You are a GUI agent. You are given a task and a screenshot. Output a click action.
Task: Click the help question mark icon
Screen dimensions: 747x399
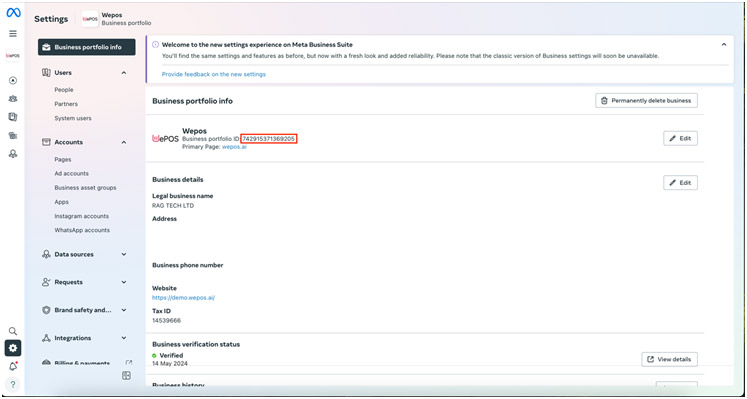tap(13, 384)
